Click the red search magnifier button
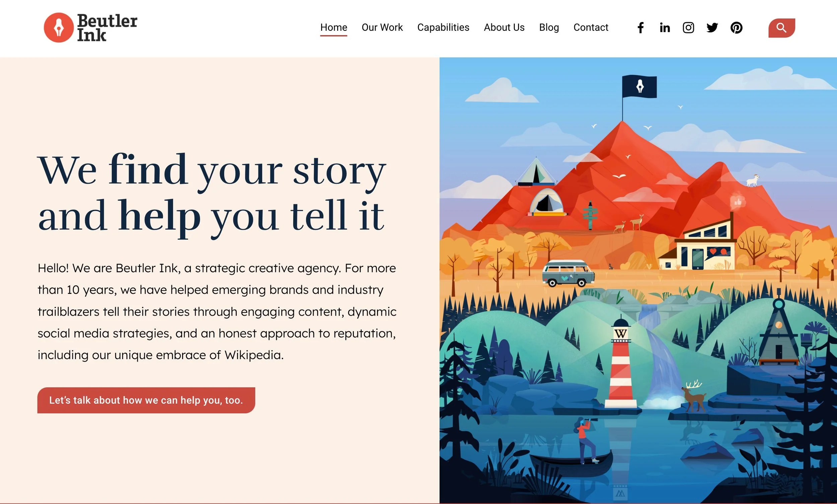The image size is (837, 504). (782, 28)
